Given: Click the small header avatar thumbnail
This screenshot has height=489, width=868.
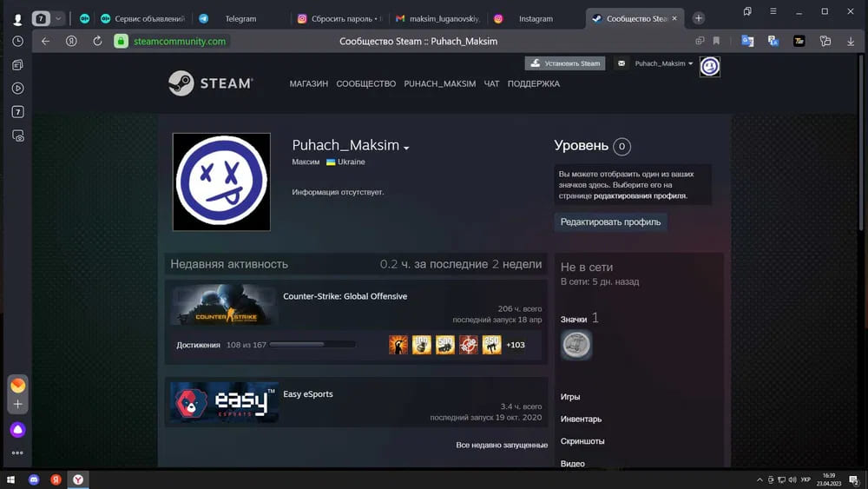Looking at the screenshot, I should (710, 67).
